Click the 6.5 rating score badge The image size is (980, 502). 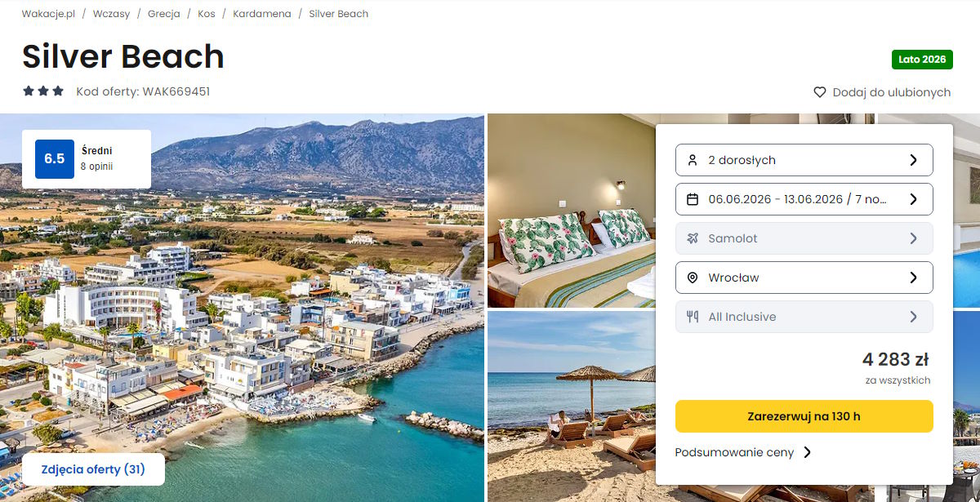click(x=55, y=158)
